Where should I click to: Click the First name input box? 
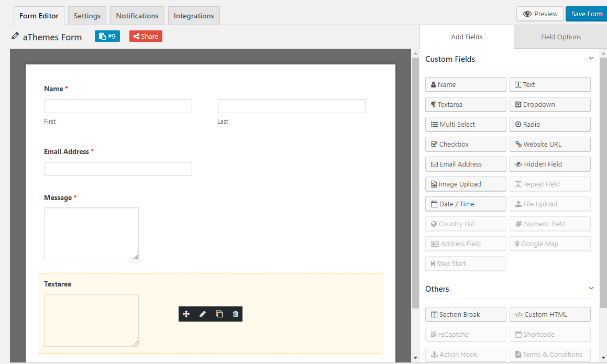pos(118,106)
